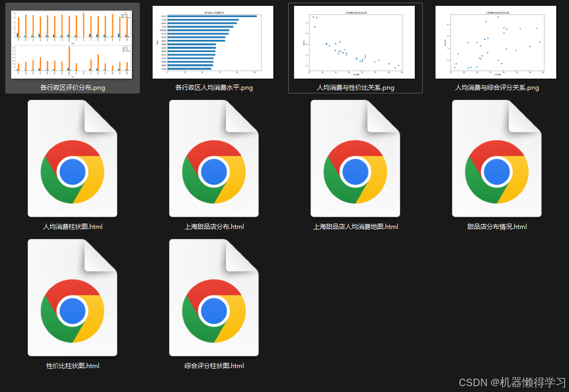
Task: Select the 人均消费与综合评分关系.png scatter thumbnail
Action: 496,42
